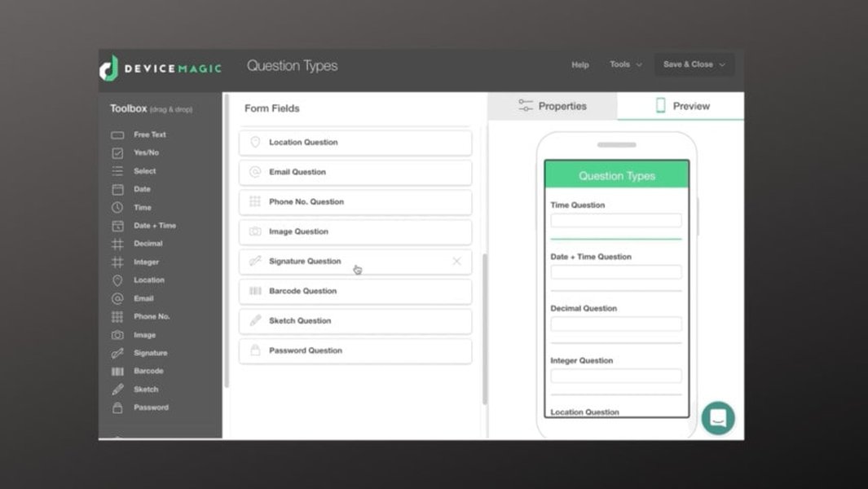Select the Date + Time toolbox icon
This screenshot has width=868, height=489.
click(117, 226)
